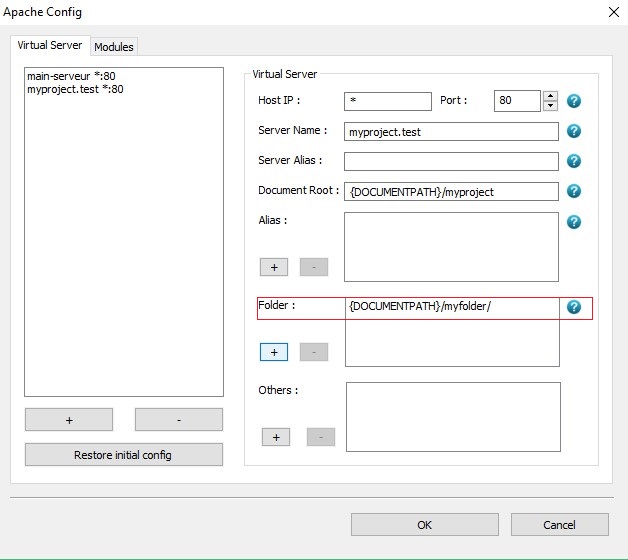Increase the Port number with up arrow
The height and width of the screenshot is (560, 628).
[x=550, y=96]
